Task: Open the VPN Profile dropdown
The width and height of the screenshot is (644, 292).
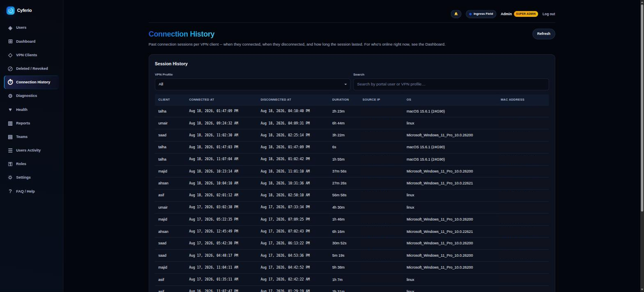Action: [x=252, y=84]
